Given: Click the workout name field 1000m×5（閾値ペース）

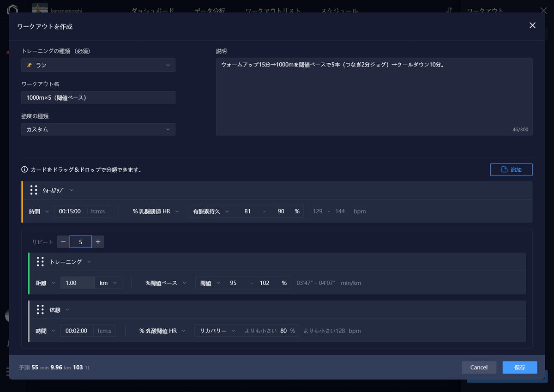Looking at the screenshot, I should [x=98, y=97].
